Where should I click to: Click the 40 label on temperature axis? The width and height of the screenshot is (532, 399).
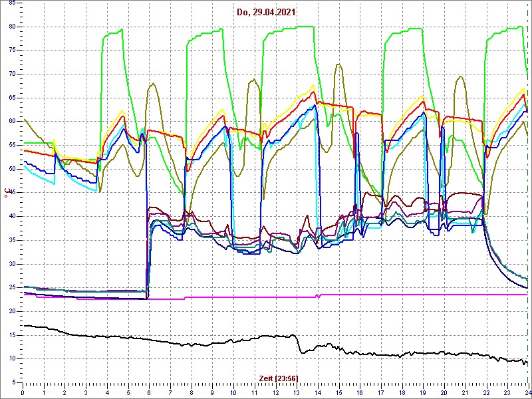coord(11,216)
